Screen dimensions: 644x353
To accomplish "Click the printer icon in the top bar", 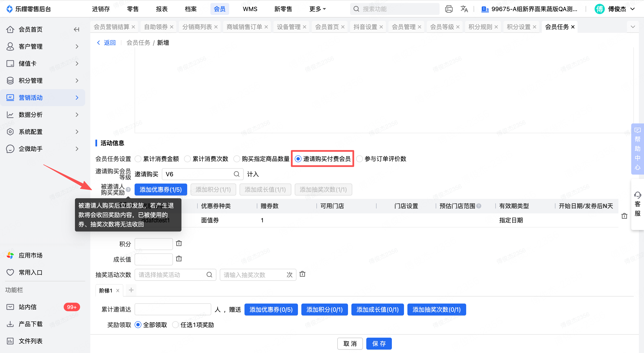I will [x=448, y=9].
